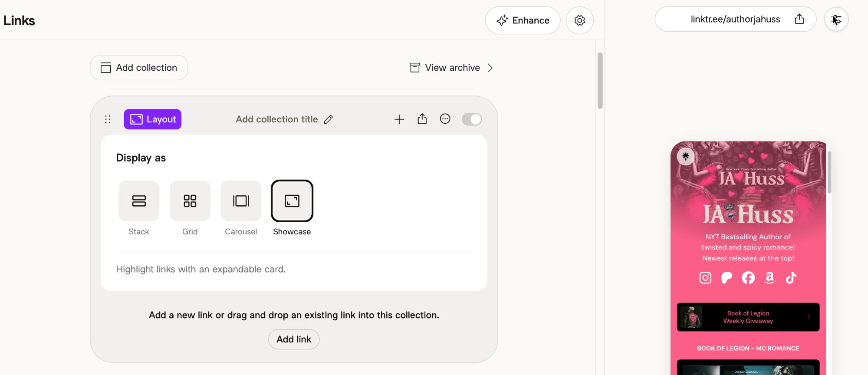
Task: Open Book of Legion link's three-dot menu
Action: (x=809, y=317)
